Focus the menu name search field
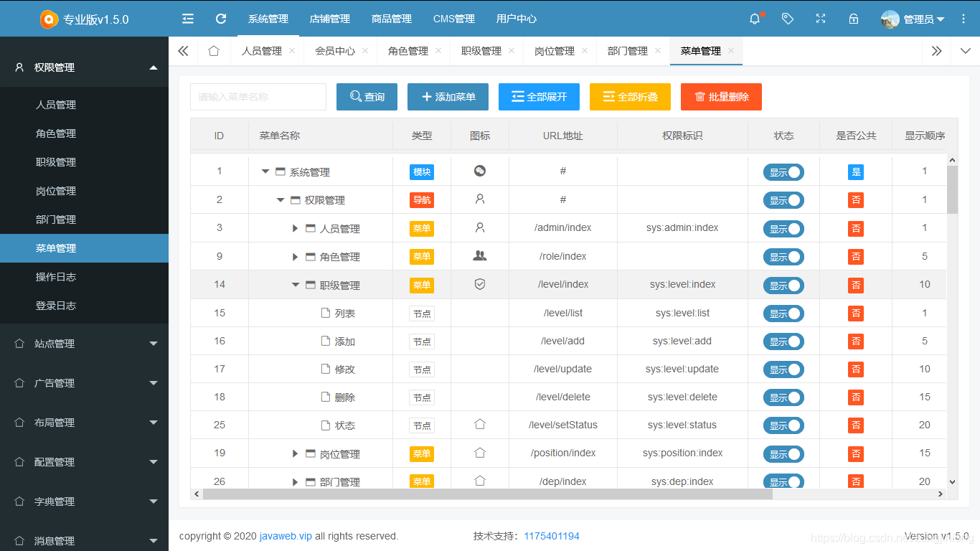The height and width of the screenshot is (551, 980). (258, 97)
